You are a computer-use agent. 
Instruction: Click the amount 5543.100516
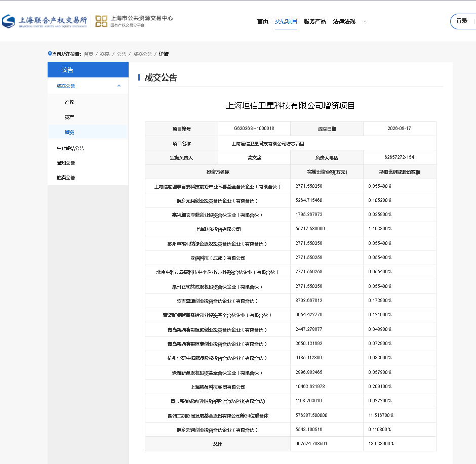[x=309, y=430]
